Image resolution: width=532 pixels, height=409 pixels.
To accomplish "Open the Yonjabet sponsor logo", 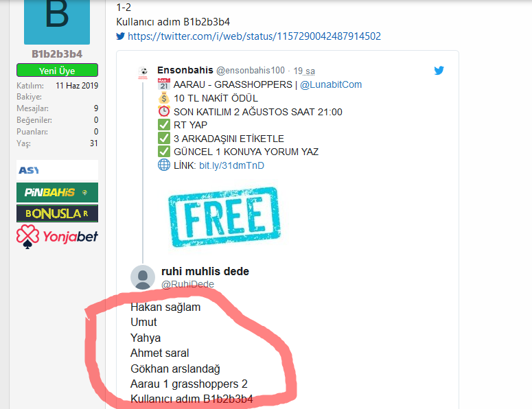I will 57,236.
